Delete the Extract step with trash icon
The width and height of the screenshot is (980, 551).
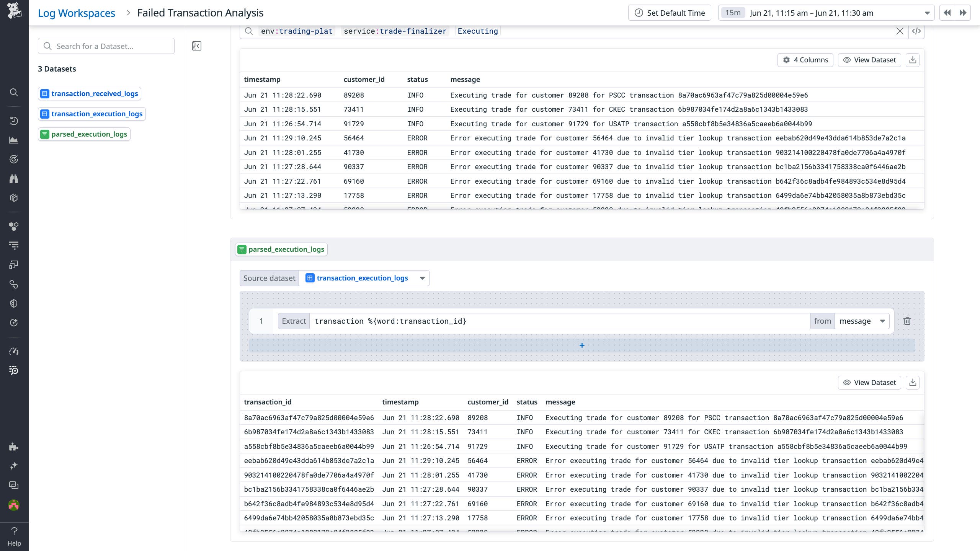[907, 321]
